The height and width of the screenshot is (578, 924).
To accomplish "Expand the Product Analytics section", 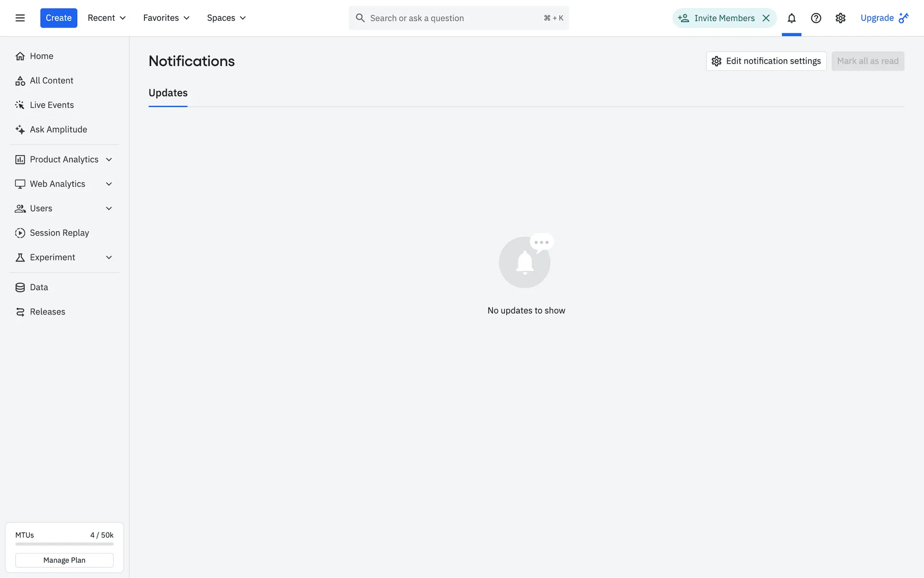I will coord(64,159).
